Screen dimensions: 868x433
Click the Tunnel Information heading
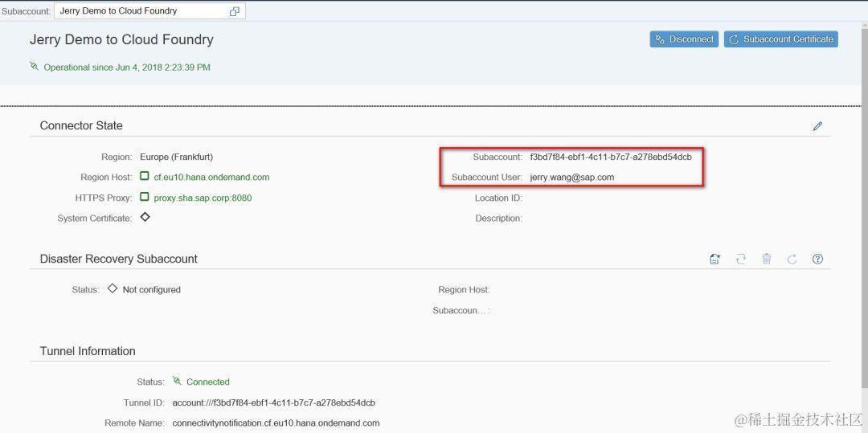pyautogui.click(x=88, y=351)
